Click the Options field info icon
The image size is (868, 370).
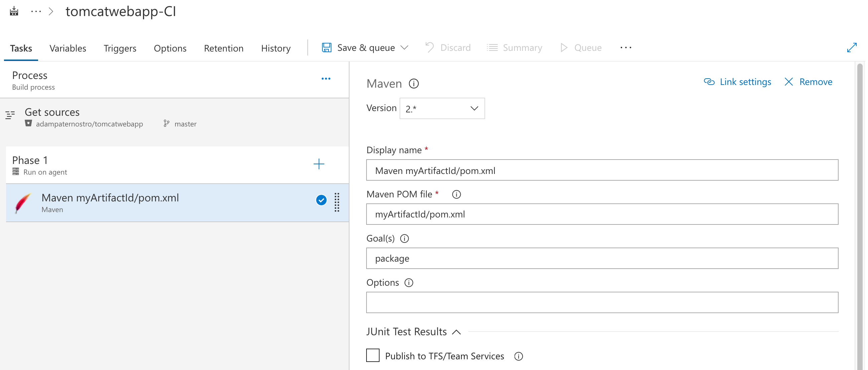pos(409,283)
